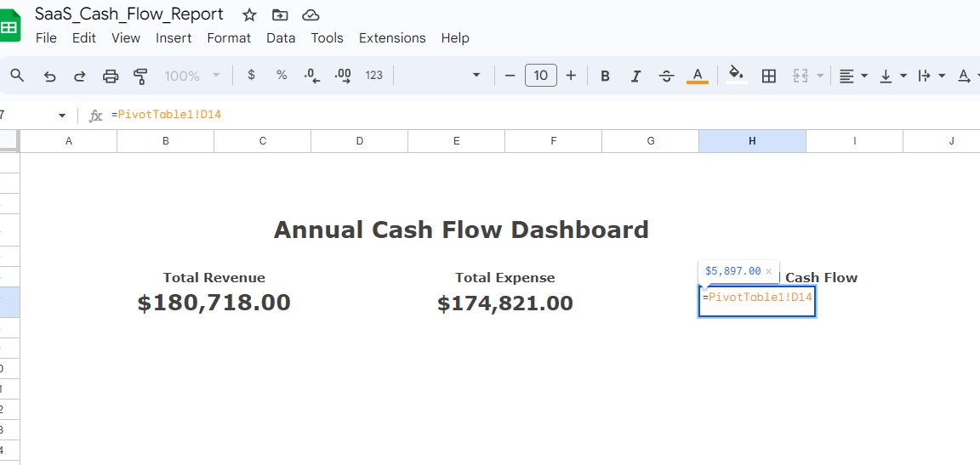Open the Name box dropdown arrow
Viewport: 980px width, 465px height.
[x=62, y=116]
